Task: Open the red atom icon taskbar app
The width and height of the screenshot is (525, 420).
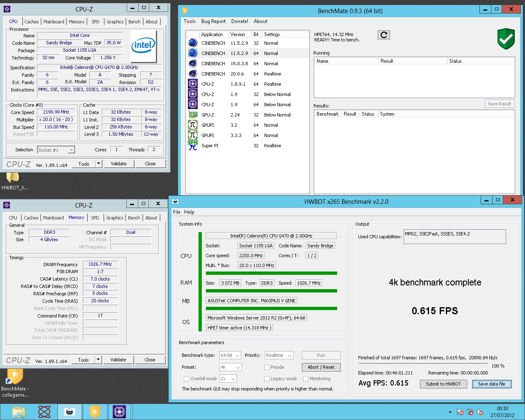Action: point(44,412)
